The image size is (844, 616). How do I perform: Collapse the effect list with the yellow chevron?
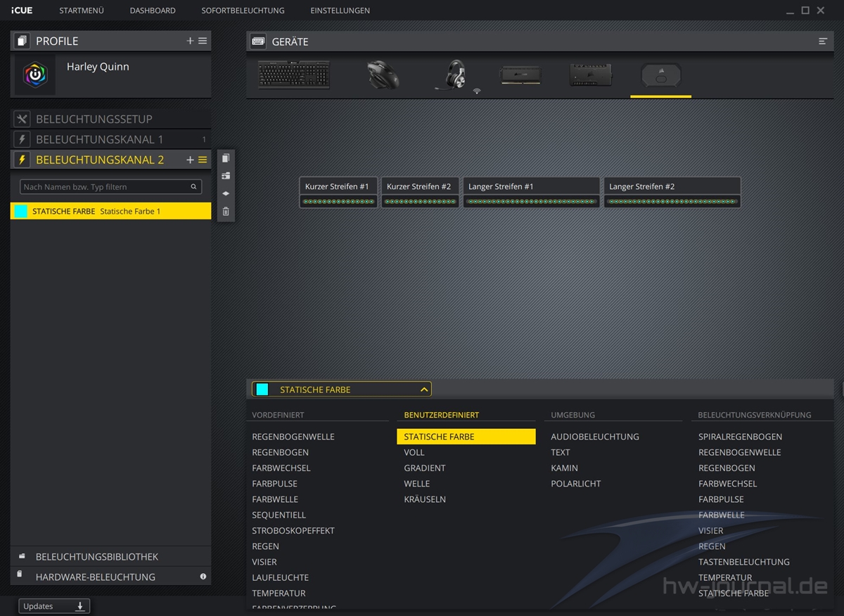click(x=423, y=390)
